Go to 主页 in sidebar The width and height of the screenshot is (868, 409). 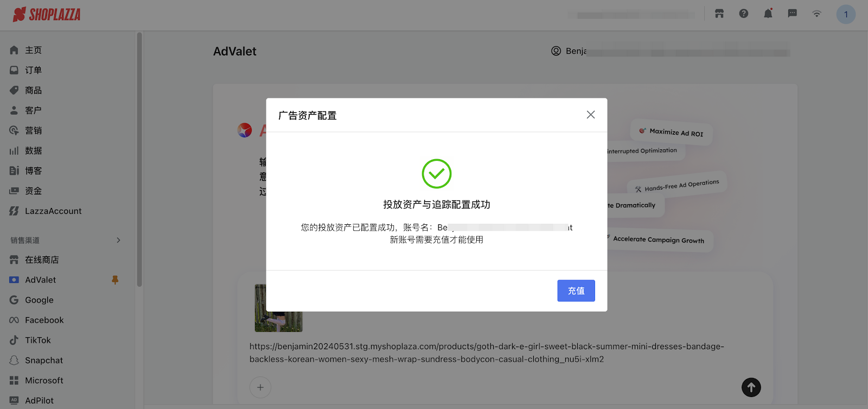(x=33, y=50)
